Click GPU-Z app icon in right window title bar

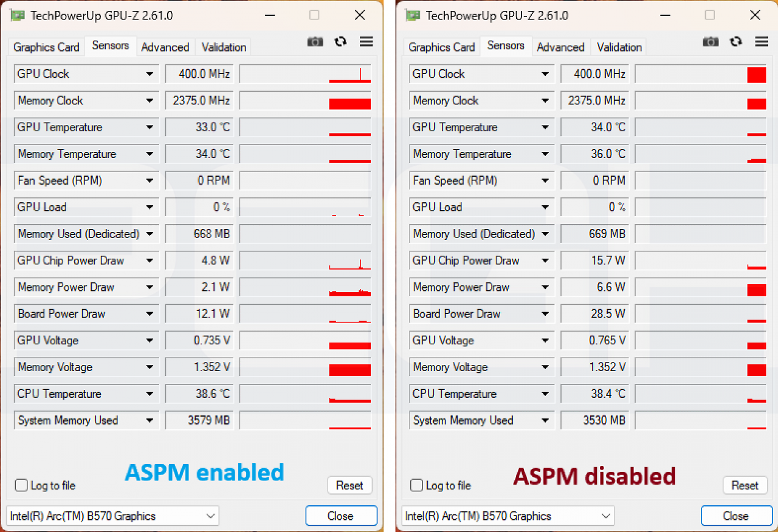413,15
